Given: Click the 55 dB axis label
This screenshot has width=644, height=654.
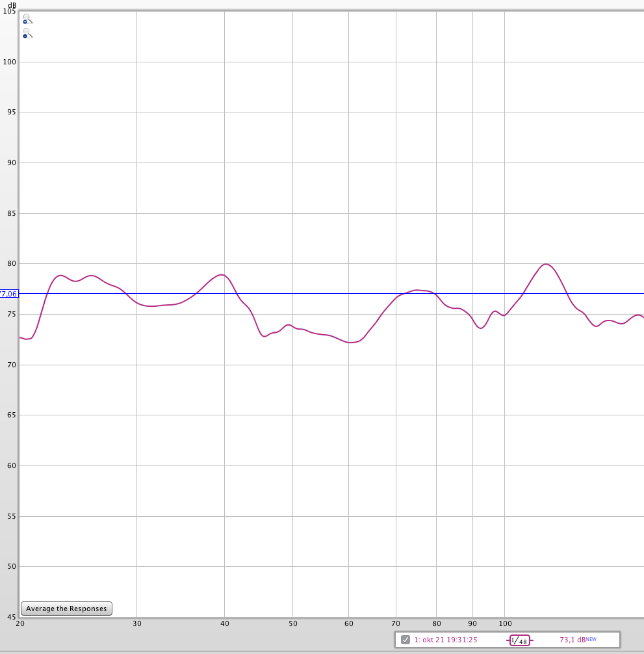Looking at the screenshot, I should [x=12, y=516].
